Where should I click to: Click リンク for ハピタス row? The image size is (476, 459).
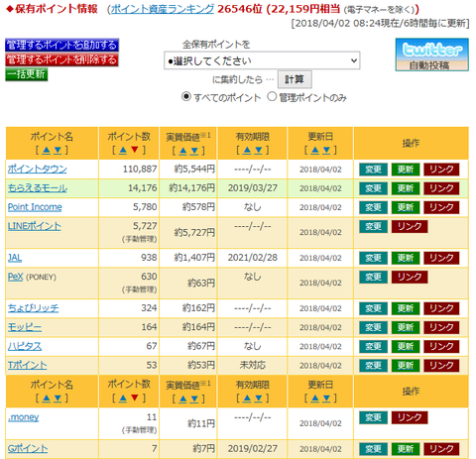[x=441, y=346]
